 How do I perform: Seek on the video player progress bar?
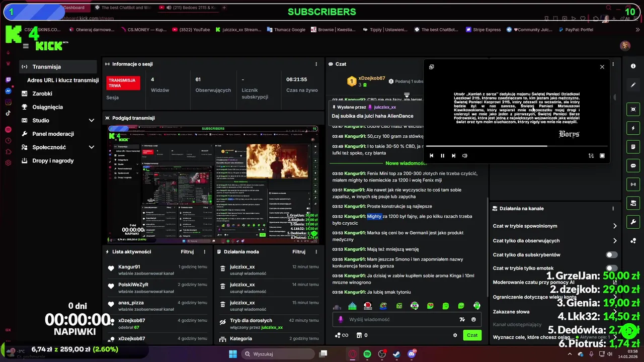click(517, 146)
